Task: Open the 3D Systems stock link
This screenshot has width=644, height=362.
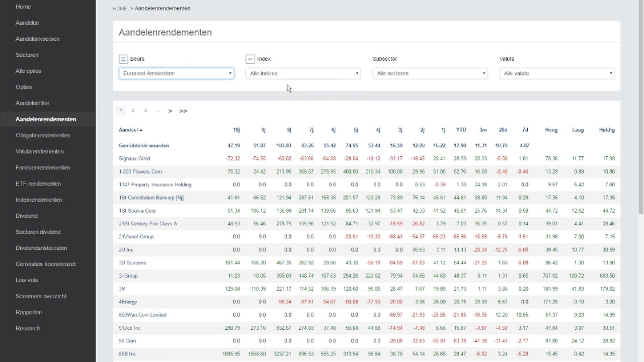Action: (132, 263)
